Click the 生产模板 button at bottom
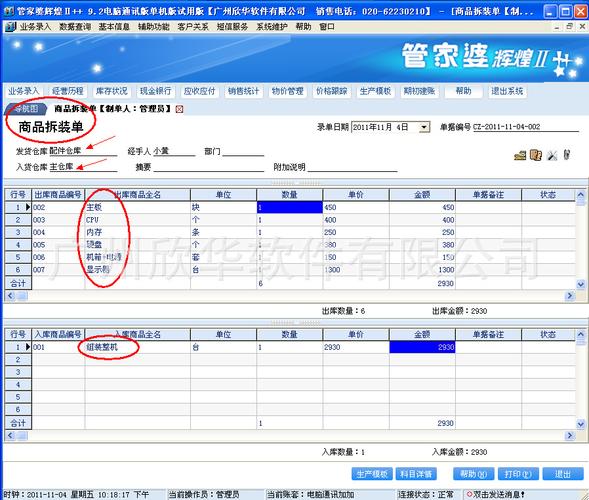This screenshot has width=589, height=500. click(x=372, y=474)
